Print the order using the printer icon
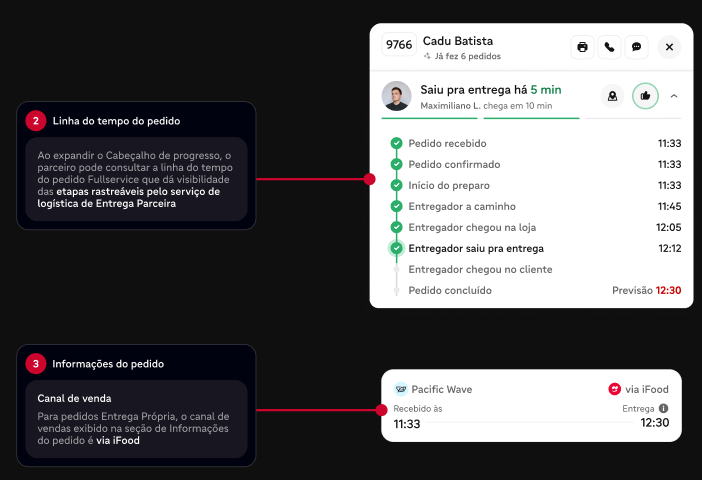Viewport: 702px width, 480px height. click(582, 47)
